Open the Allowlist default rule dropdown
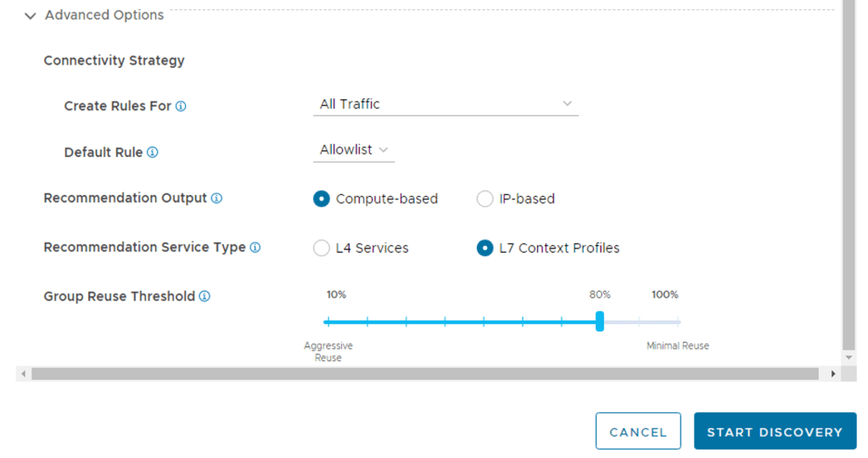 click(x=354, y=150)
